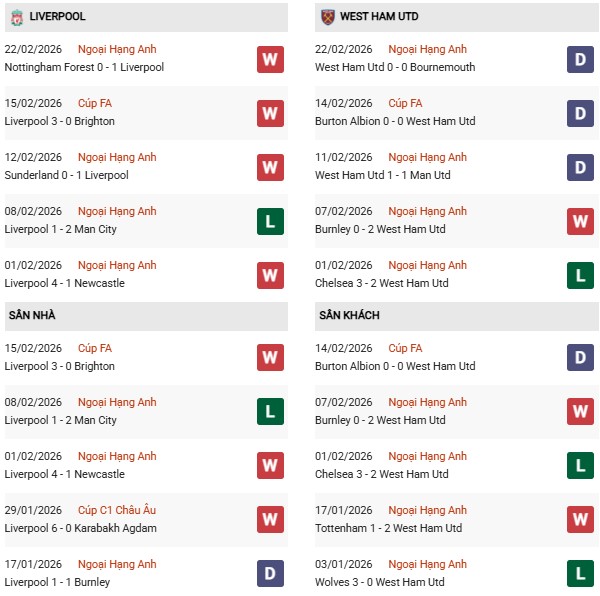Click the SÂN KHÁCH section header
The height and width of the screenshot is (596, 600).
(x=351, y=315)
